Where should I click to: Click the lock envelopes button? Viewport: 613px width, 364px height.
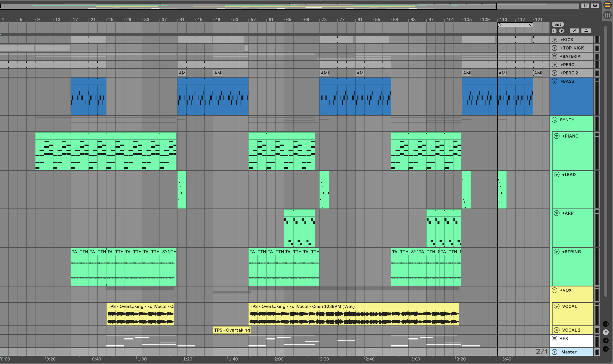pos(586,31)
